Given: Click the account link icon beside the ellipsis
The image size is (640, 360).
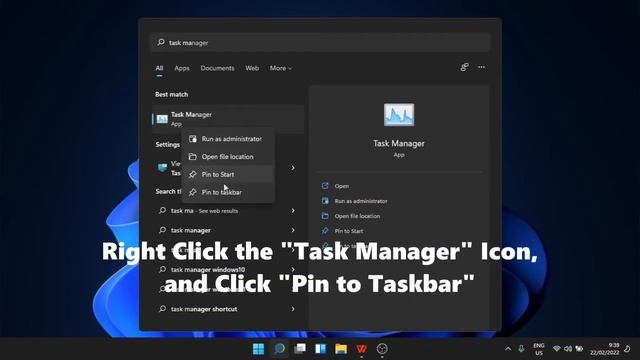Looking at the screenshot, I should tap(464, 67).
